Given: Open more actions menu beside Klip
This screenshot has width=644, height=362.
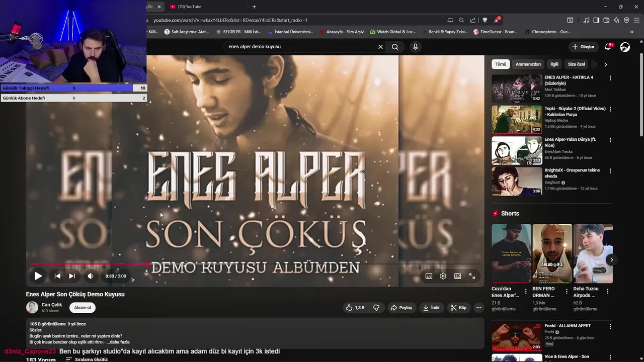Looking at the screenshot, I should pyautogui.click(x=478, y=308).
